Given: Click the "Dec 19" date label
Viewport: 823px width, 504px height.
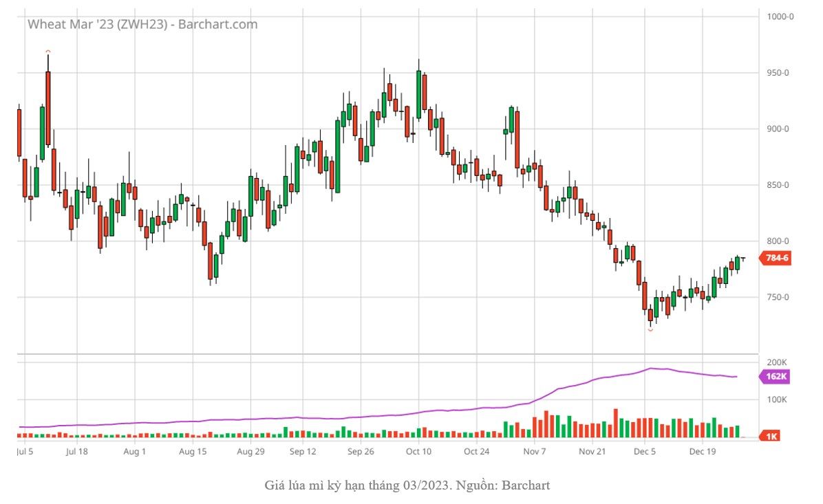Looking at the screenshot, I should [703, 452].
